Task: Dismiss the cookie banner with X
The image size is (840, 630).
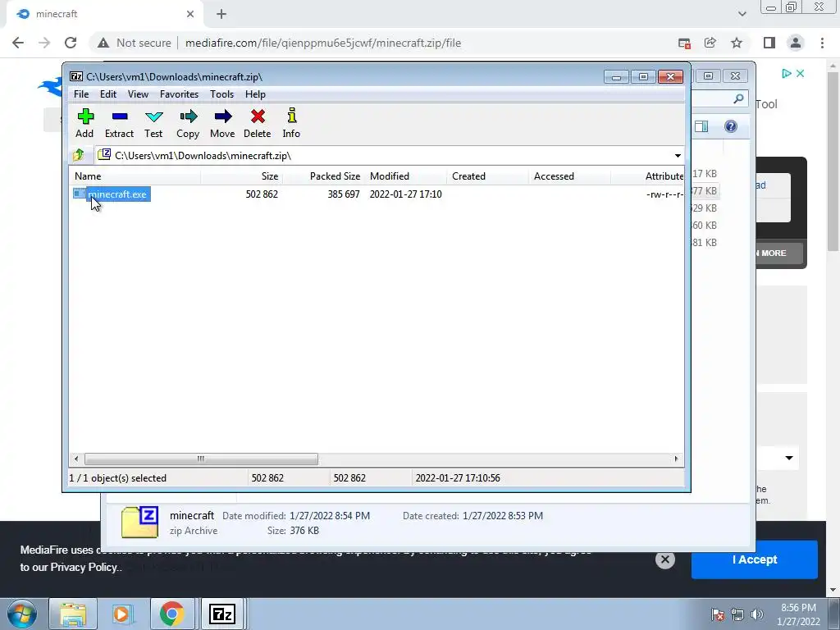Action: tap(664, 559)
